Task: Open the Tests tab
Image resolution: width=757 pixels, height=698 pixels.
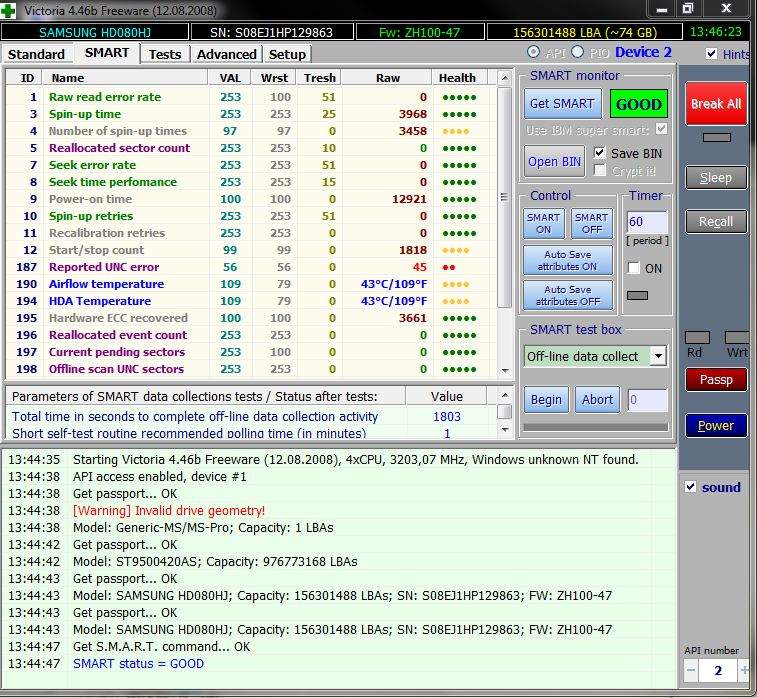Action: pos(165,54)
